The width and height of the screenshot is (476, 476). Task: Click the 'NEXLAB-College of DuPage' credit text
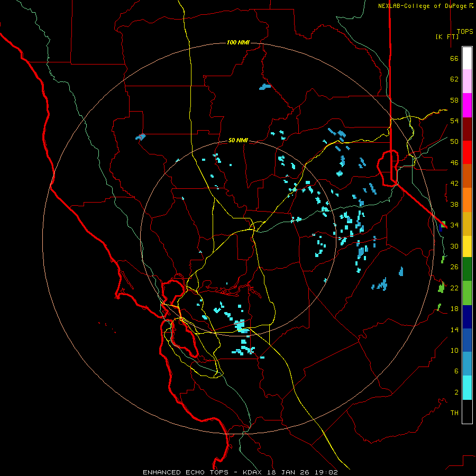423,6
